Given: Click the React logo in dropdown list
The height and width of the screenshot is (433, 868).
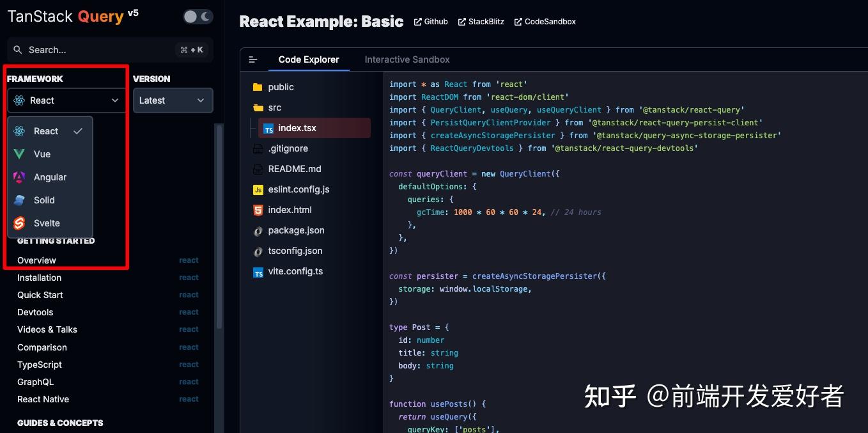Looking at the screenshot, I should coord(20,131).
